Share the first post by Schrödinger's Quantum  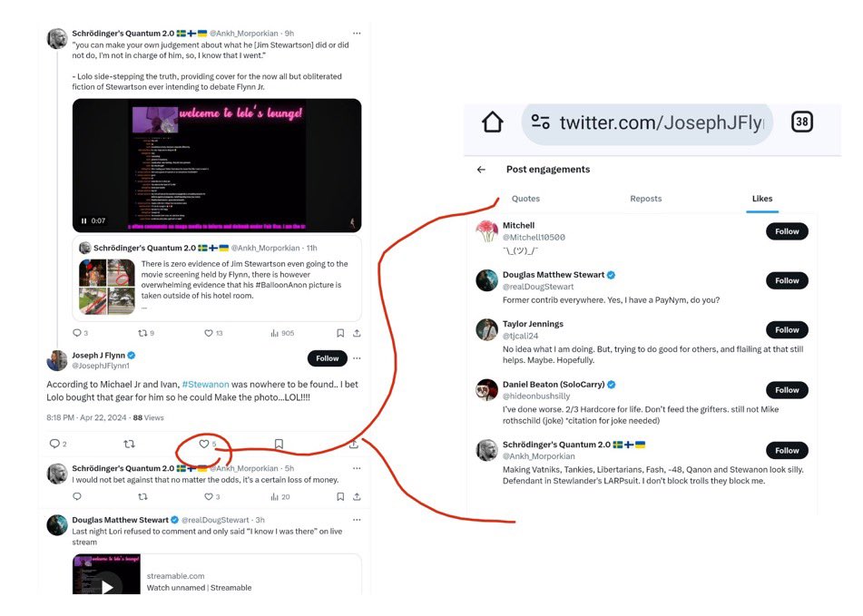tap(357, 333)
